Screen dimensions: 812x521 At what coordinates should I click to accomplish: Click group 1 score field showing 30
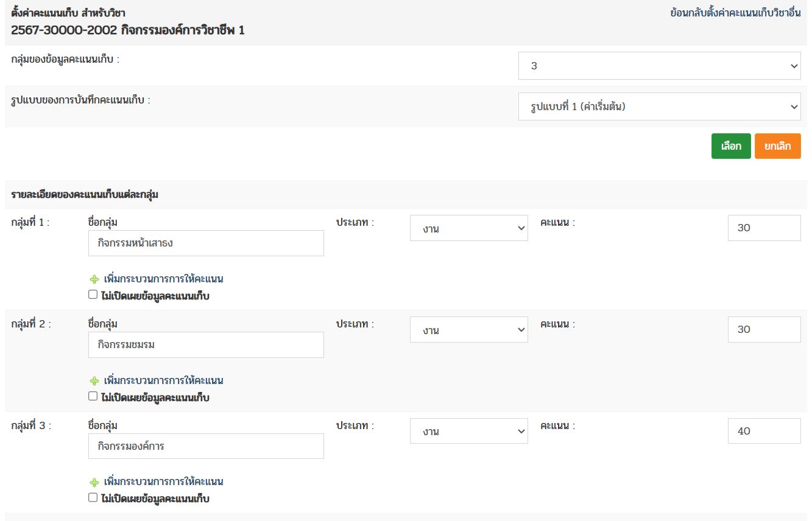coord(764,228)
